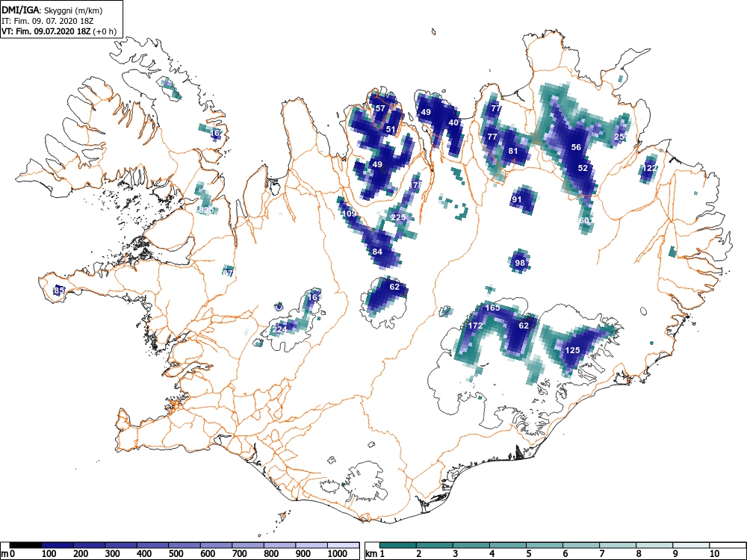Click the dark blue 100–200 m legend swatch
This screenshot has width=747, height=560.
58,545
